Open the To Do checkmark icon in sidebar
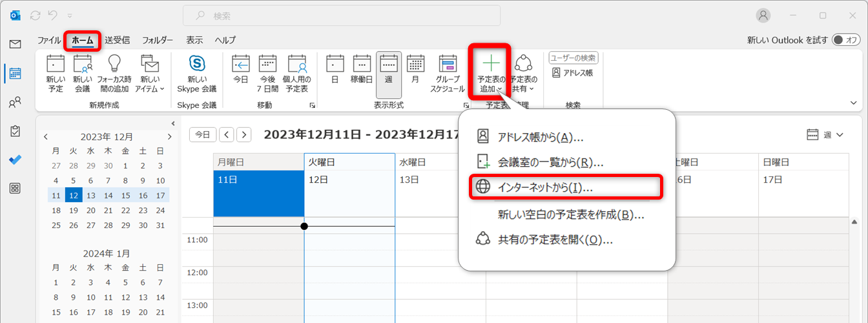The height and width of the screenshot is (323, 868). 15,159
